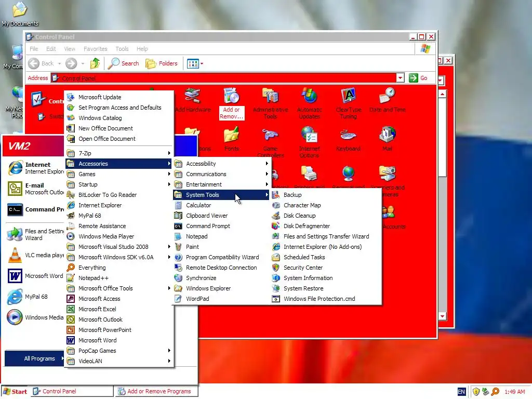Click the Go button

click(418, 78)
